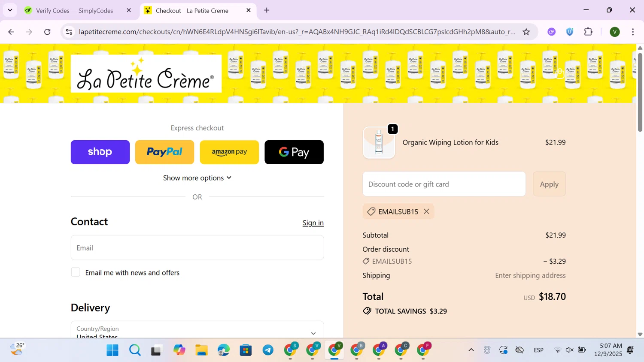Click the ESP language indicator
This screenshot has height=362, width=644.
click(539, 350)
